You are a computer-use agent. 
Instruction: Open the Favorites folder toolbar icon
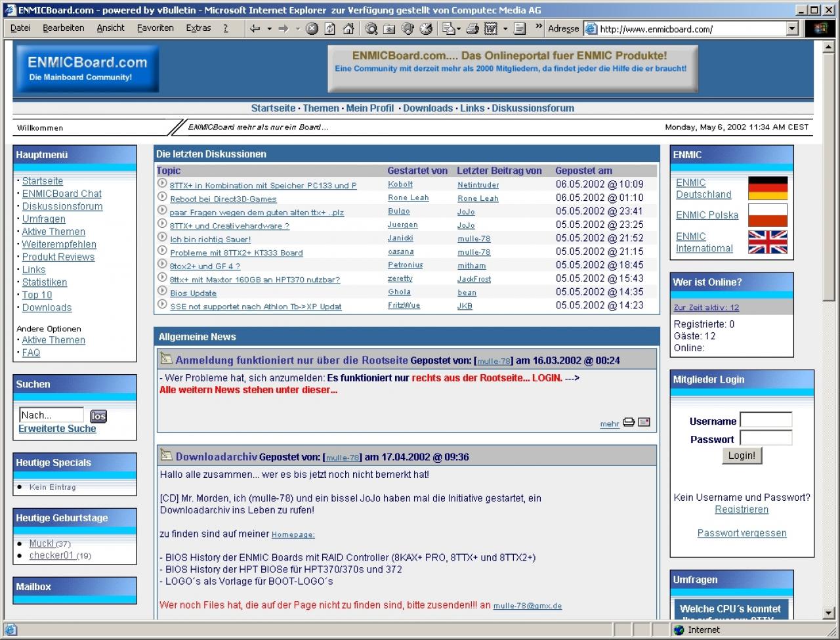[x=389, y=28]
